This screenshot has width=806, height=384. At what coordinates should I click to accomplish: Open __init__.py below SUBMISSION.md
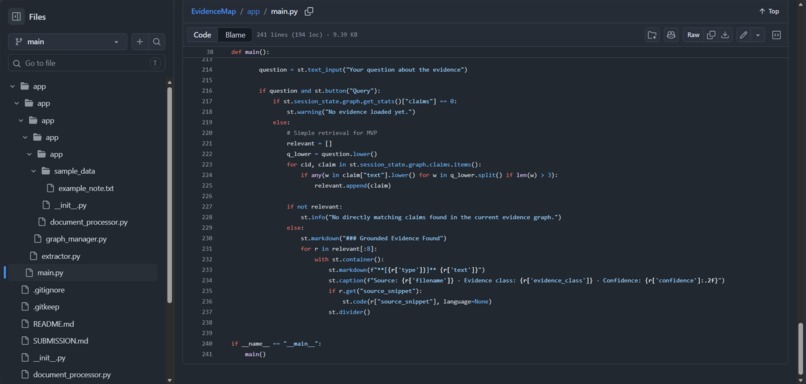(49, 358)
